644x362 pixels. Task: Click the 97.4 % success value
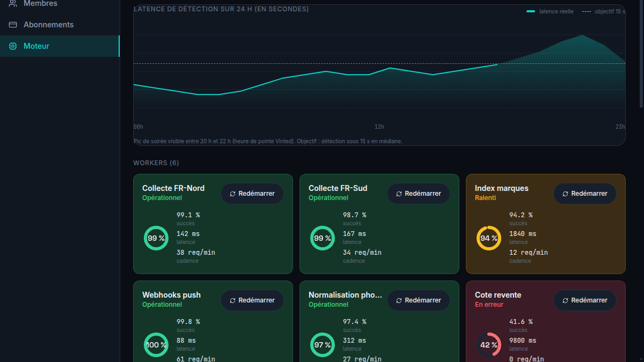click(355, 322)
